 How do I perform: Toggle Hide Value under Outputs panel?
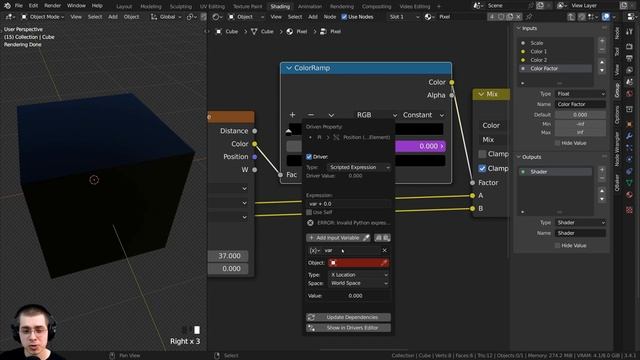coord(557,246)
